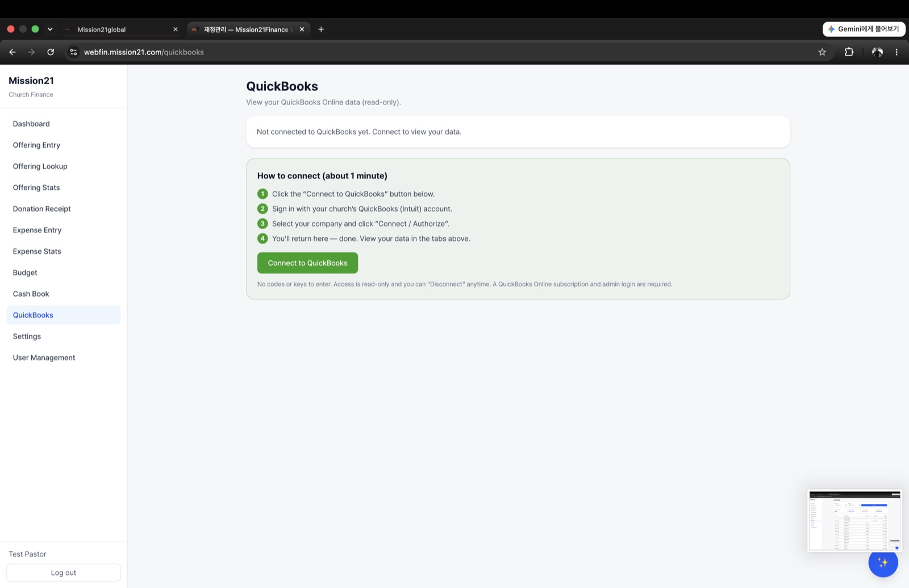Close the Mission21global tab
The width and height of the screenshot is (909, 588).
(x=176, y=30)
